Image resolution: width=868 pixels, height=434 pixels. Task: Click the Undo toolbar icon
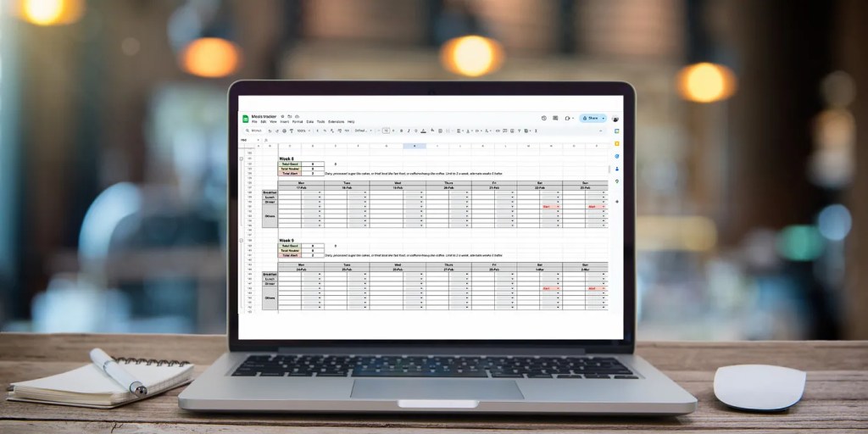(x=270, y=131)
